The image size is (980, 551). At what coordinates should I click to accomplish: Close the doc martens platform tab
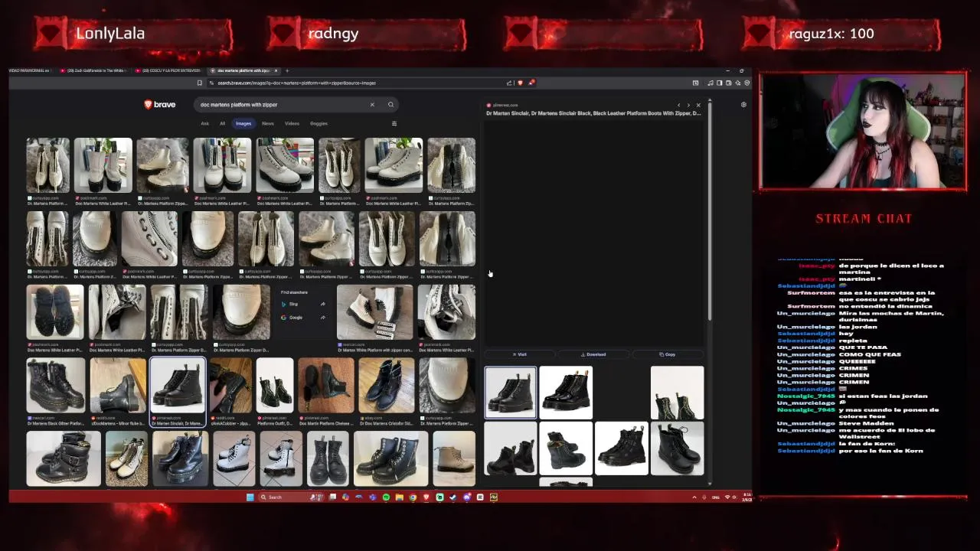[276, 70]
